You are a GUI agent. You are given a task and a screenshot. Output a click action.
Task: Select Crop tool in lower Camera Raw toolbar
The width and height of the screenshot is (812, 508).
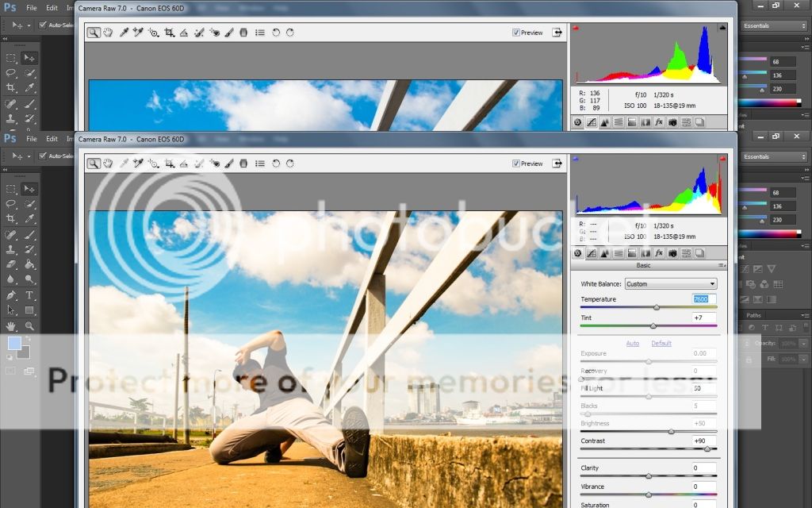[170, 164]
